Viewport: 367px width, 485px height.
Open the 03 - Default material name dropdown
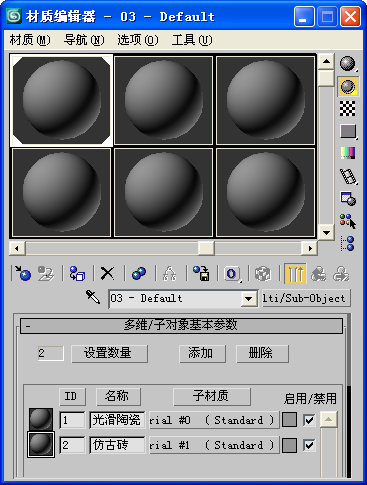coord(248,298)
